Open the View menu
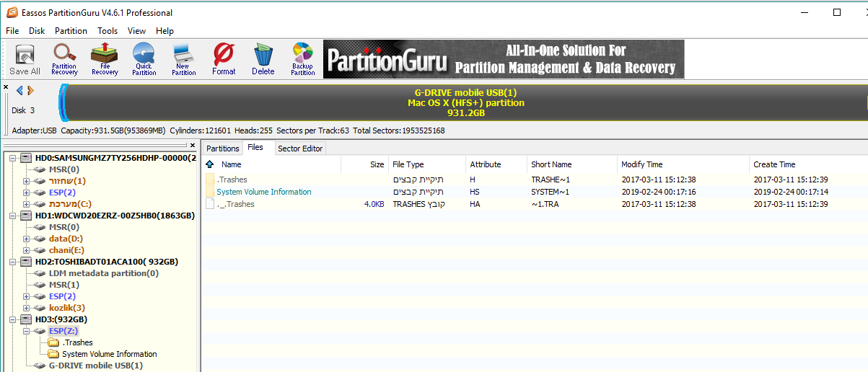868x372 pixels. point(137,31)
